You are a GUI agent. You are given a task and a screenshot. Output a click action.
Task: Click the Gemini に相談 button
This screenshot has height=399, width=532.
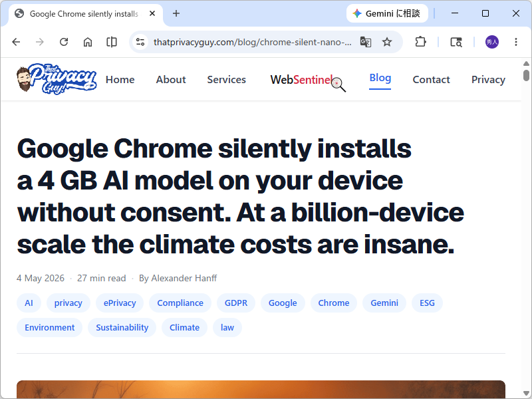(x=387, y=13)
